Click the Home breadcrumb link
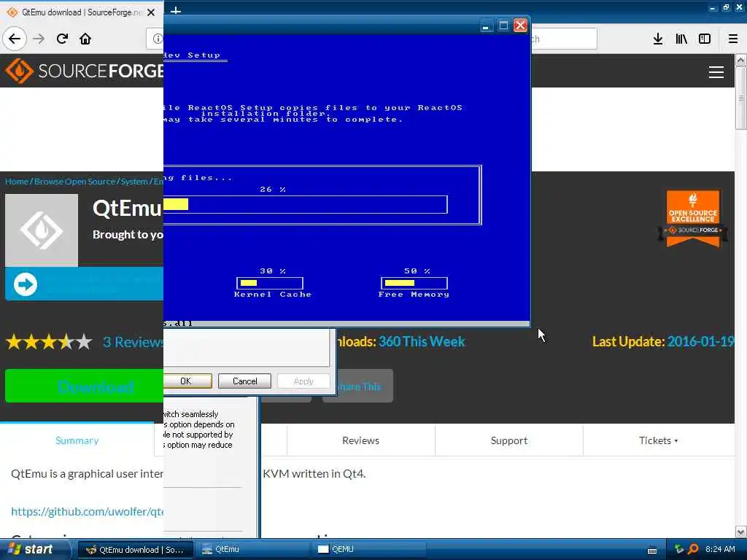 [17, 182]
